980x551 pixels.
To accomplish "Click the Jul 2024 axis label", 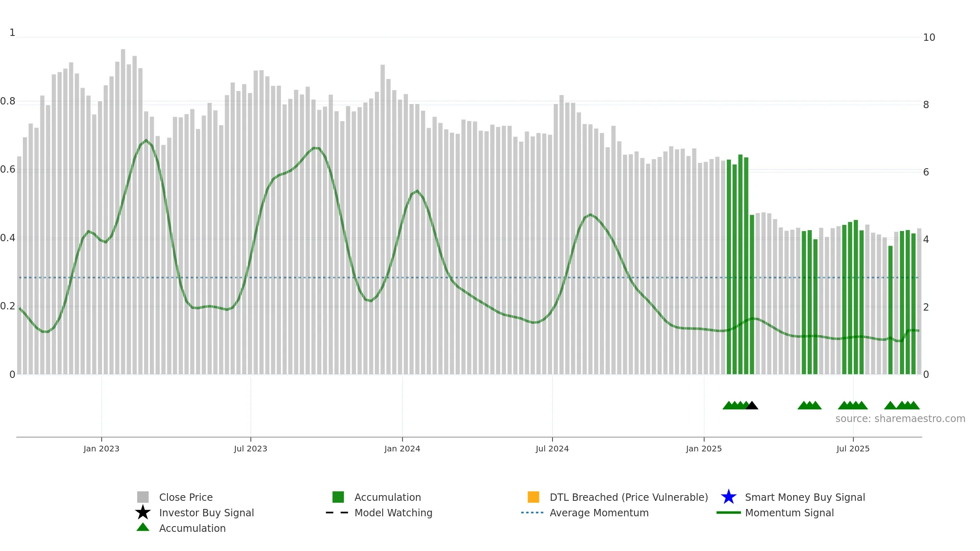I will 552,449.
